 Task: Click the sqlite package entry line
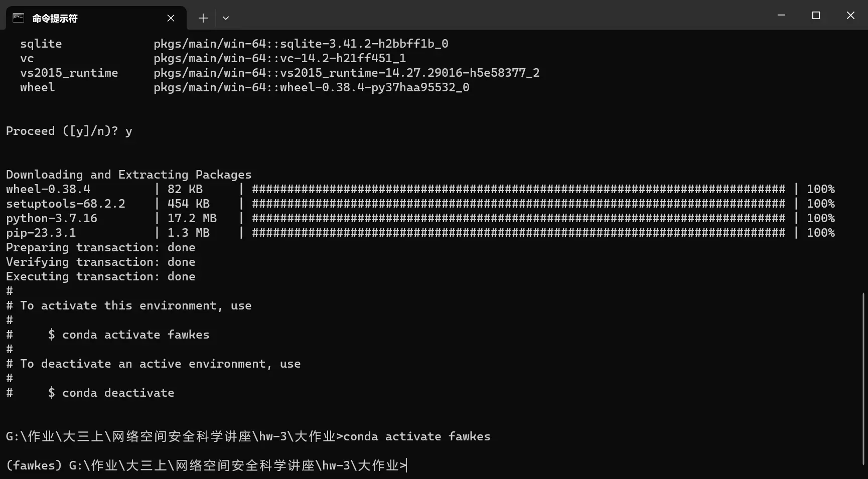click(234, 44)
